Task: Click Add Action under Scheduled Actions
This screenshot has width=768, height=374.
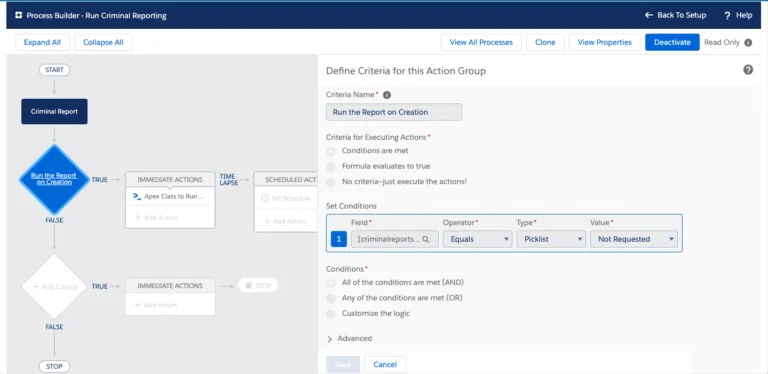Action: (x=285, y=221)
